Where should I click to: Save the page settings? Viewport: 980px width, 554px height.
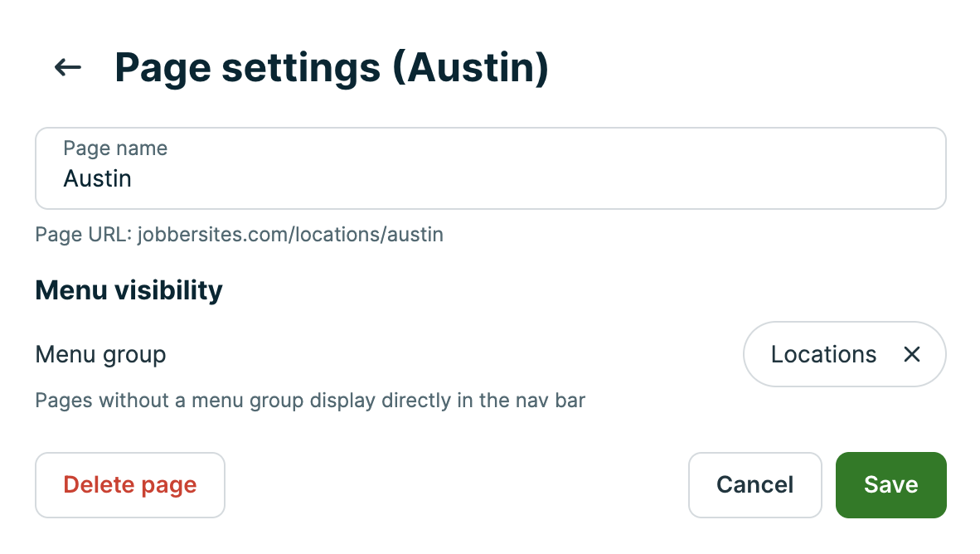[890, 485]
